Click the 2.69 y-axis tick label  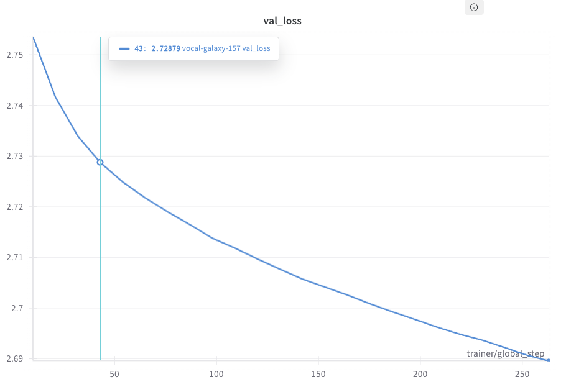pos(14,358)
